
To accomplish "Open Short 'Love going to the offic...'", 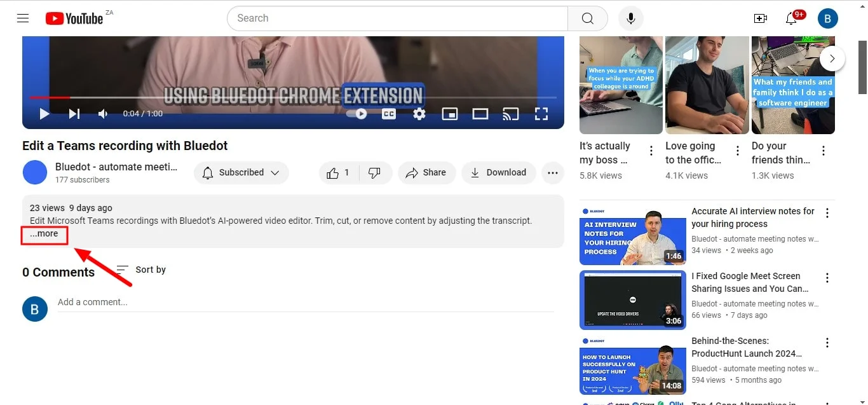I will click(707, 85).
